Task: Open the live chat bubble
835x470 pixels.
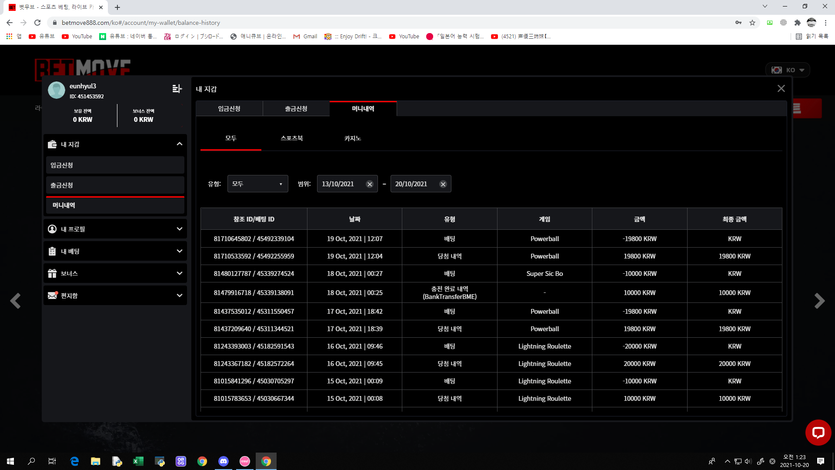Action: pyautogui.click(x=818, y=432)
